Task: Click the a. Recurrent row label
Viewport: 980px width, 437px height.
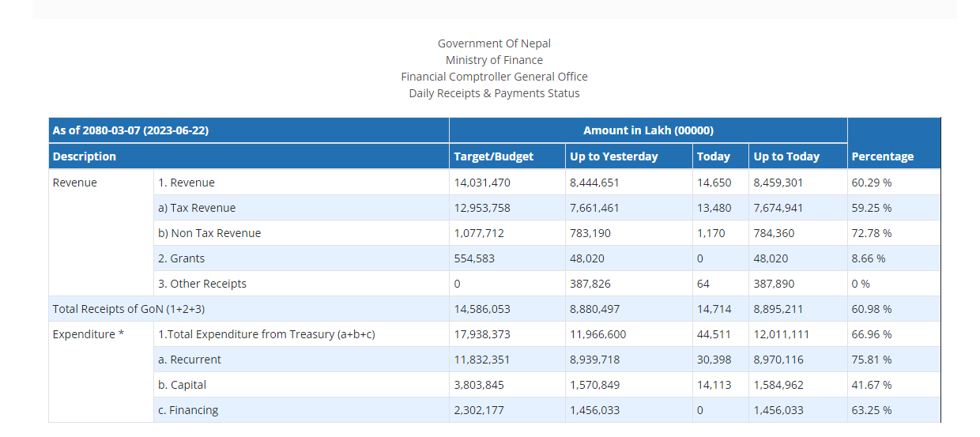Action: 190,360
